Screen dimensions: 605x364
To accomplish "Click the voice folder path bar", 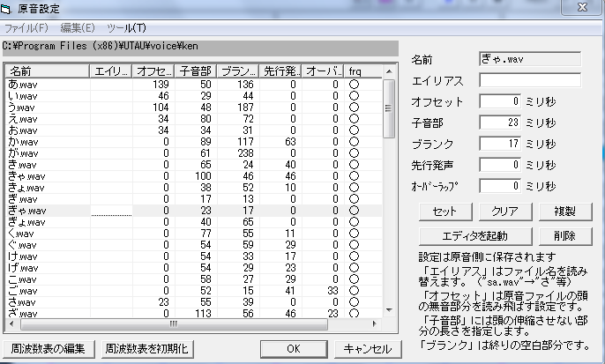I will click(x=200, y=47).
